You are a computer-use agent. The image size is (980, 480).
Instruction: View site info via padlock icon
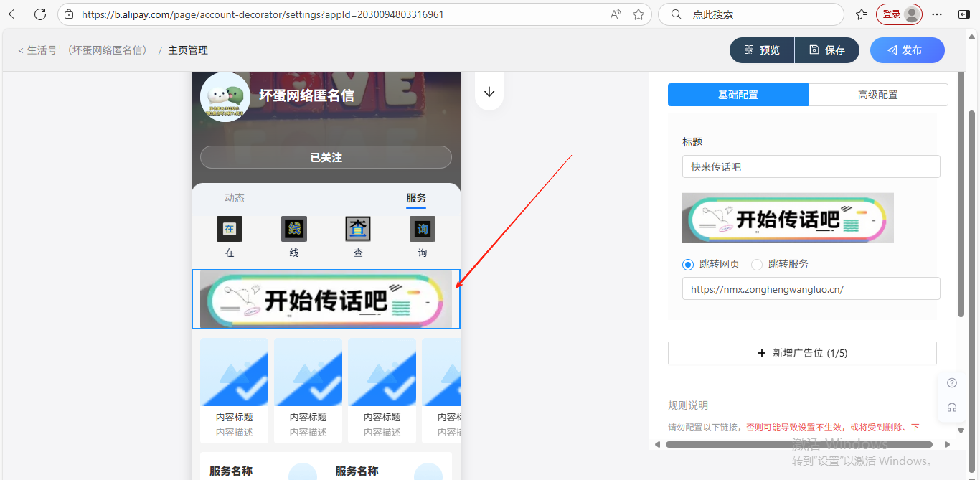69,14
